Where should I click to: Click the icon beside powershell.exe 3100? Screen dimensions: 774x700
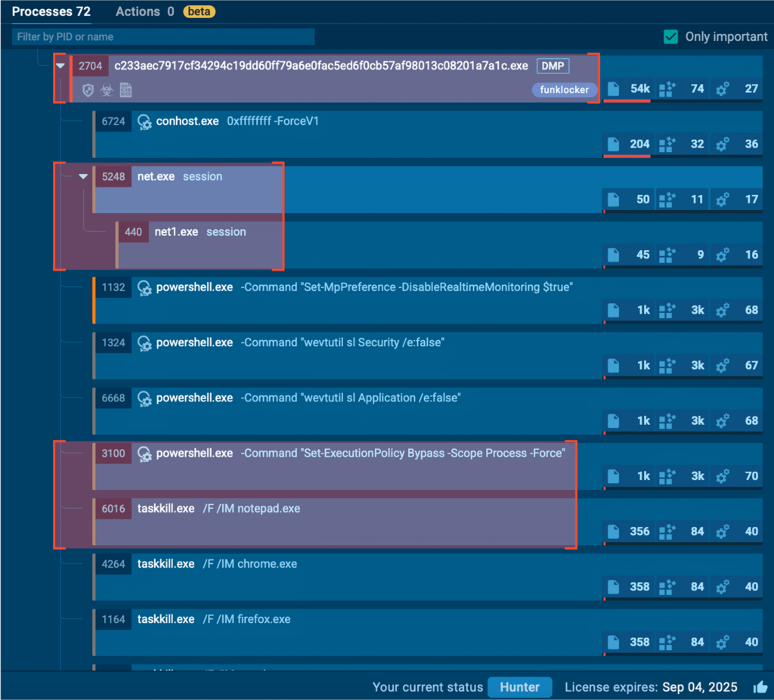144,453
